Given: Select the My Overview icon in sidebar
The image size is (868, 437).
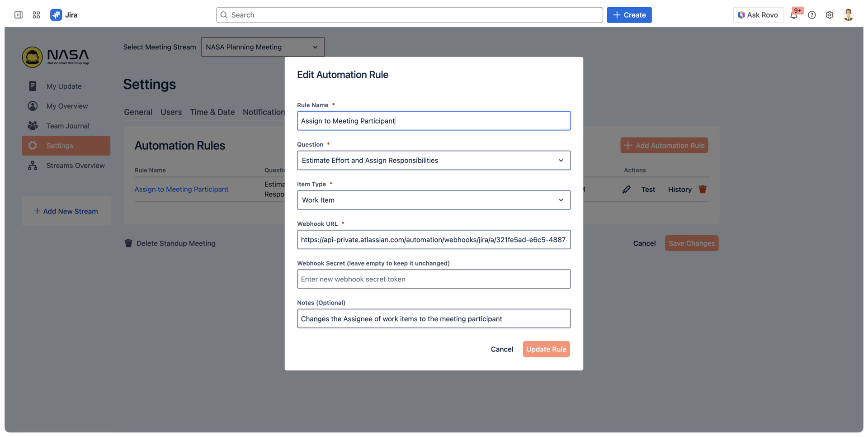Looking at the screenshot, I should [32, 106].
